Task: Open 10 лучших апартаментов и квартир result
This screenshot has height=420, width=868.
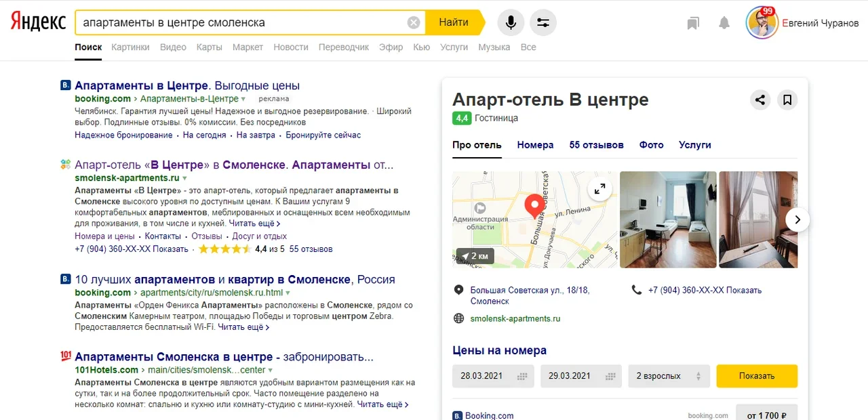Action: (x=235, y=279)
